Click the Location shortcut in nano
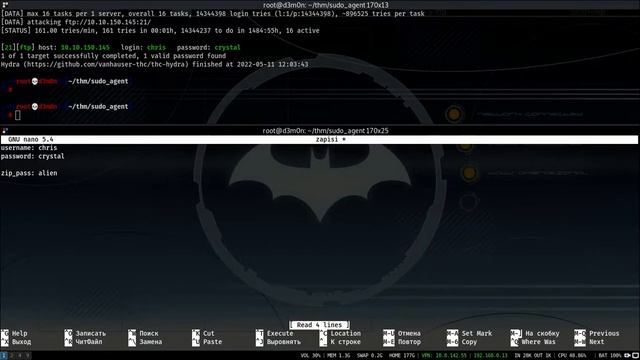The width and height of the screenshot is (640, 360). pyautogui.click(x=340, y=333)
